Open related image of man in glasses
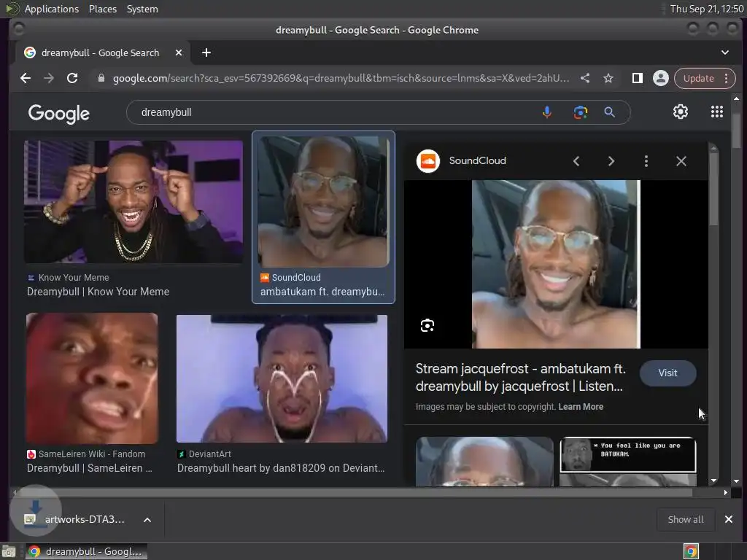Viewport: 747px width, 560px height. pos(484,462)
